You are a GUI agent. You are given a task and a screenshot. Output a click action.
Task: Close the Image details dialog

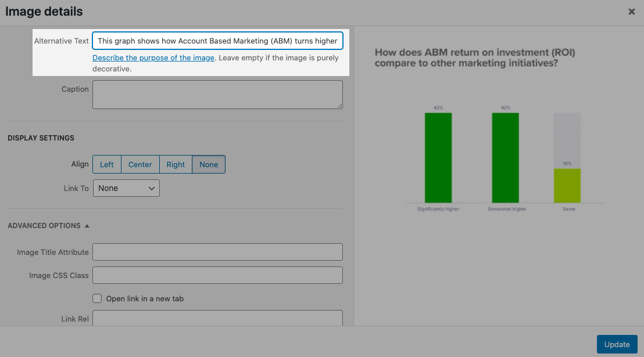[x=631, y=12]
